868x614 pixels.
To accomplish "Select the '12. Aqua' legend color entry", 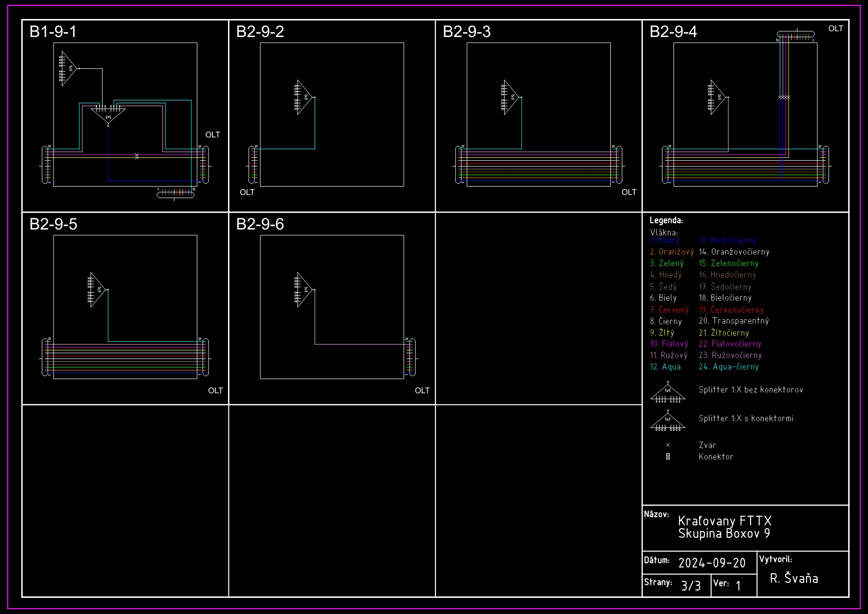I will [665, 367].
